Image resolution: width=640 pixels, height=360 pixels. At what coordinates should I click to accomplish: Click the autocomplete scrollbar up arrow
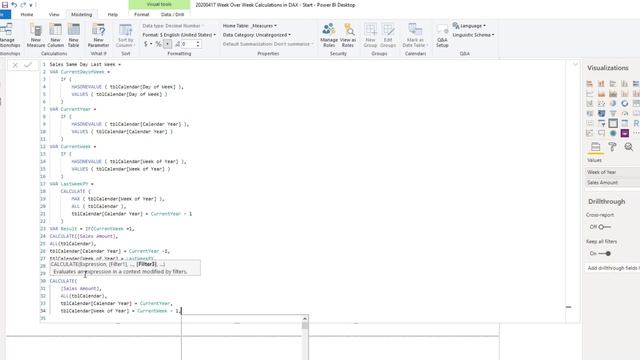tap(305, 318)
